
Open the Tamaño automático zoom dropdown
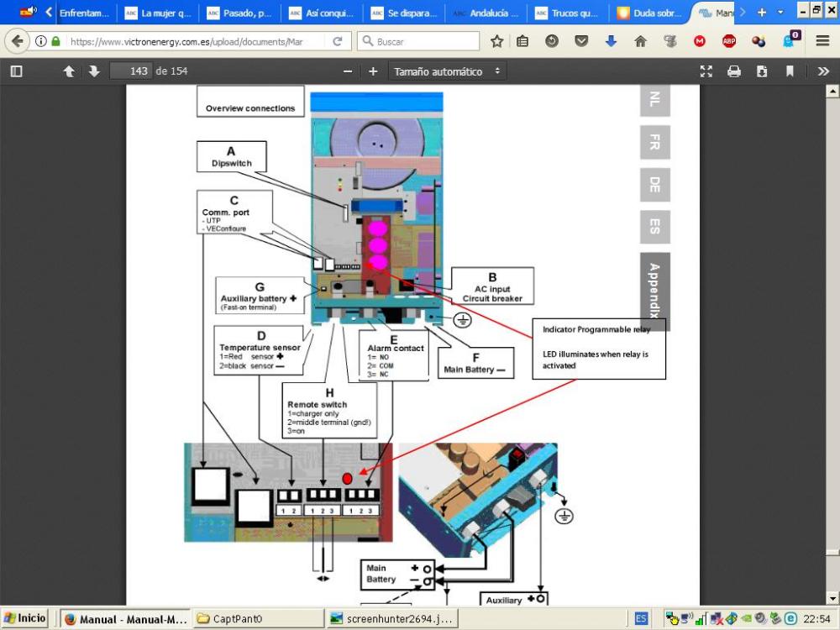(447, 71)
